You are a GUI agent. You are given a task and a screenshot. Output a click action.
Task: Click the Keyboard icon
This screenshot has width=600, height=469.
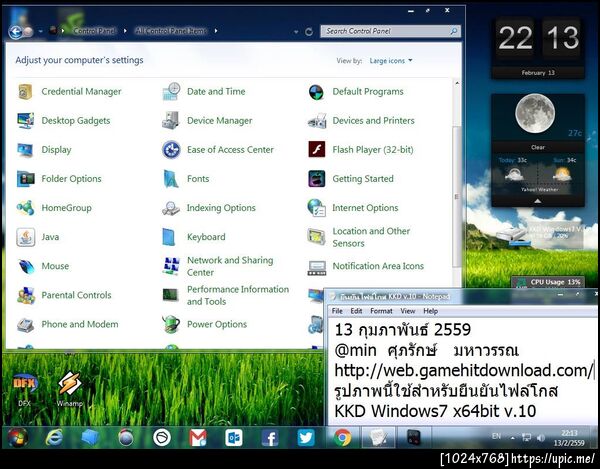(x=169, y=237)
